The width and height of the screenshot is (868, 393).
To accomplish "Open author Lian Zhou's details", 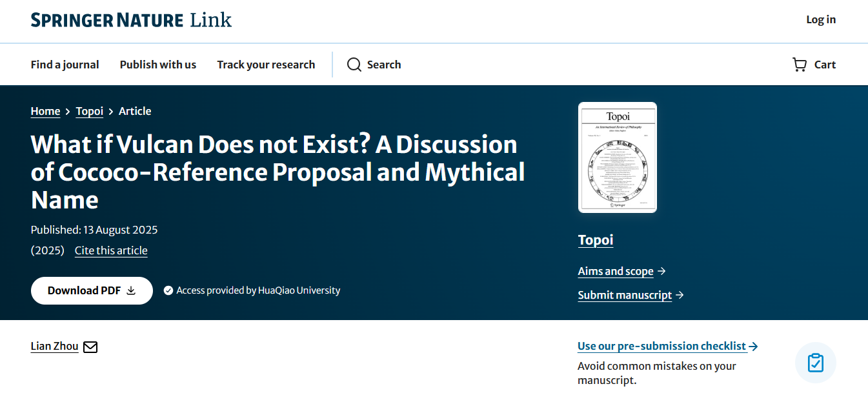I will point(54,347).
